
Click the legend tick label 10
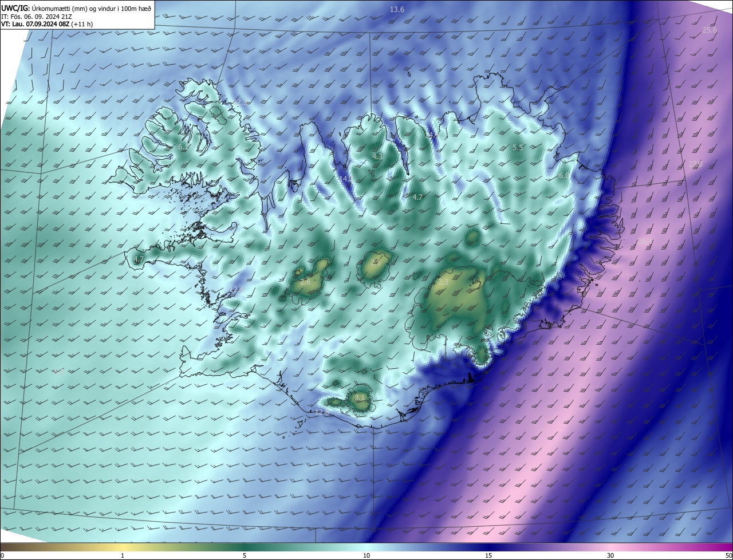point(366,555)
